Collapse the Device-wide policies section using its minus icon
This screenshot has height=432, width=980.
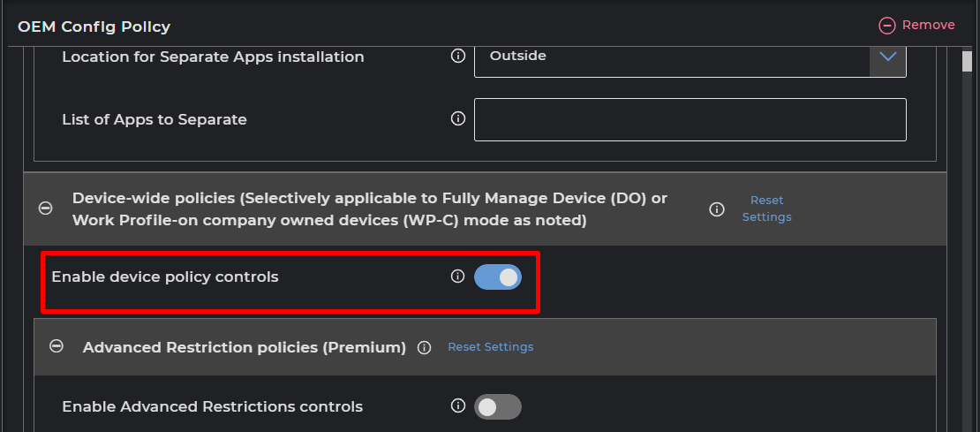(46, 208)
